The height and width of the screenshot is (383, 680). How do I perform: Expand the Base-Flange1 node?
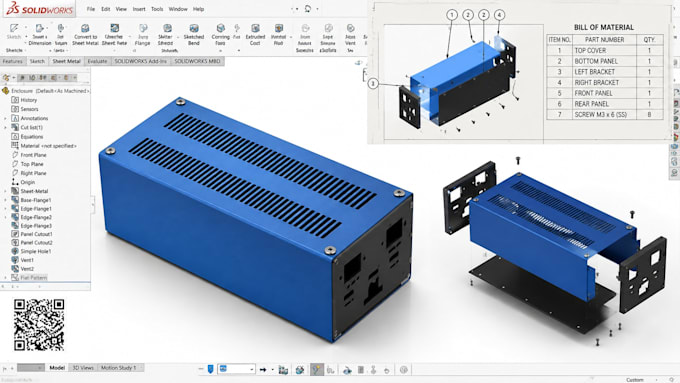pyautogui.click(x=5, y=200)
